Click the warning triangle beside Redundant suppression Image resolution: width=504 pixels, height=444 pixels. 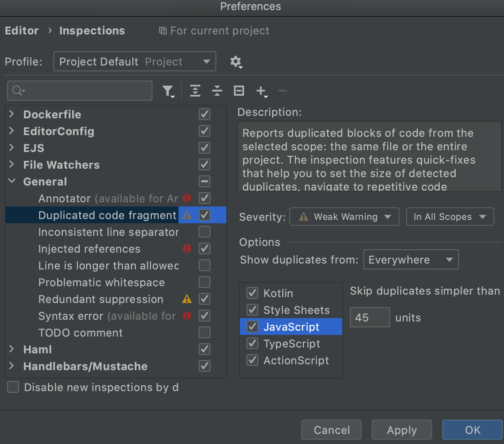tap(186, 299)
